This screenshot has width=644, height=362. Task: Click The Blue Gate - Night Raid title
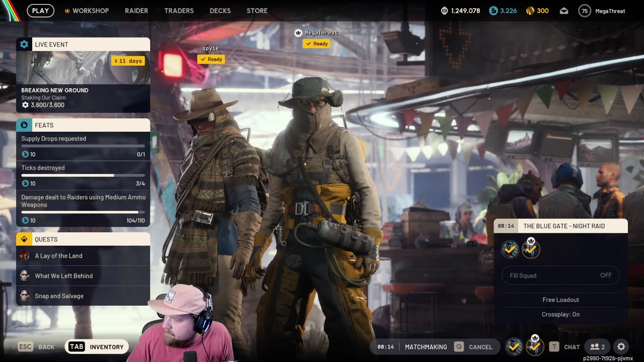coord(564,226)
